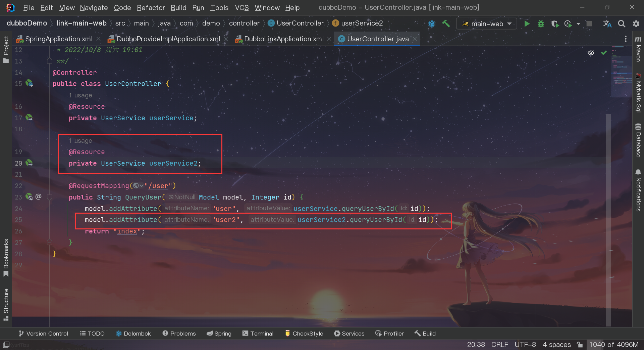Open the Maven tool window
The height and width of the screenshot is (350, 644).
(638, 49)
